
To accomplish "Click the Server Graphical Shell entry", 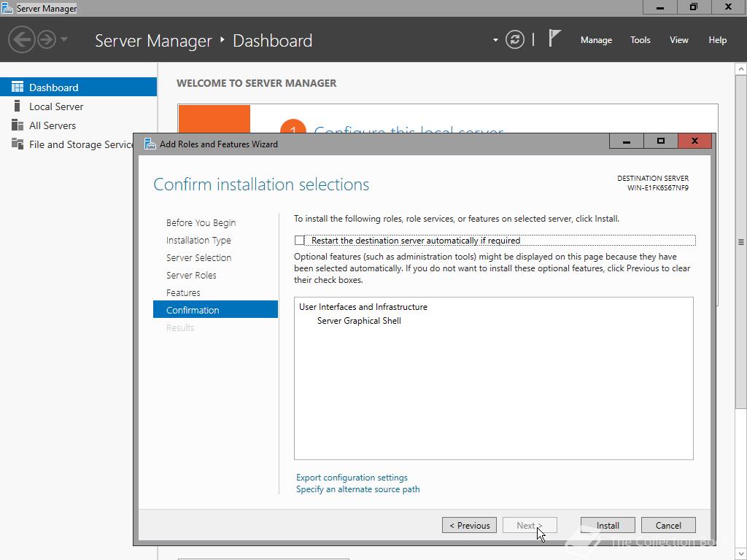I will pyautogui.click(x=359, y=321).
